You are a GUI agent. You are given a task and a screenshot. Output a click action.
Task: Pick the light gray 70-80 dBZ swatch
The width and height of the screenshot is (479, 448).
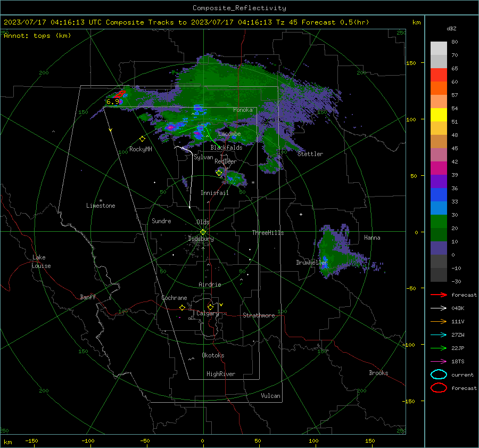(x=439, y=48)
